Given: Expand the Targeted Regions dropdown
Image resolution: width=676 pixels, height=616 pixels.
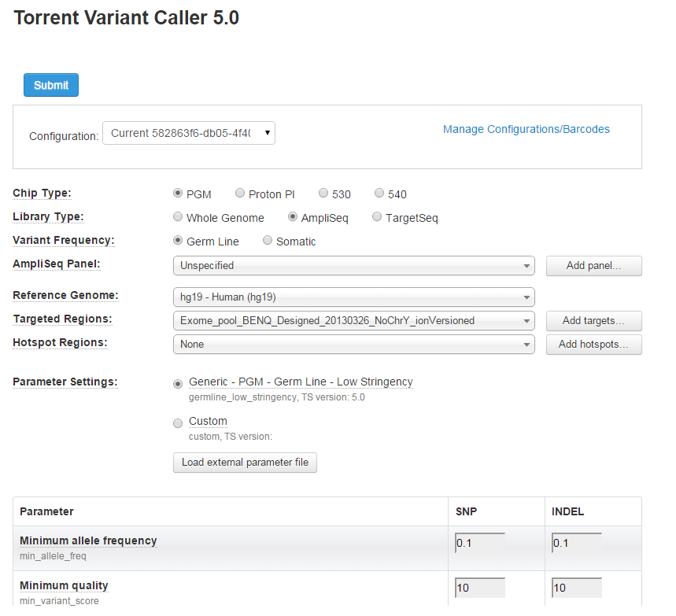Looking at the screenshot, I should [x=354, y=321].
